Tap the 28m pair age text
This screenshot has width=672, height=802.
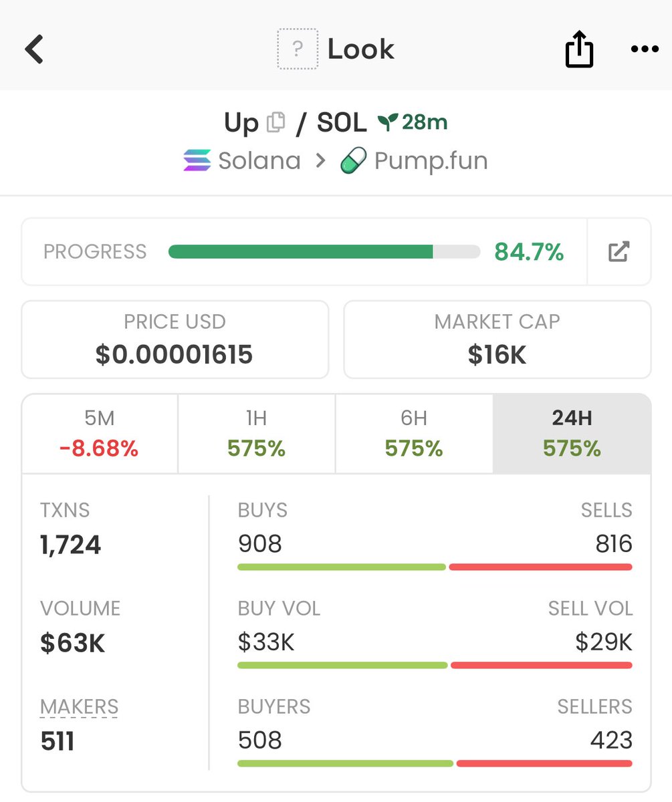[424, 122]
